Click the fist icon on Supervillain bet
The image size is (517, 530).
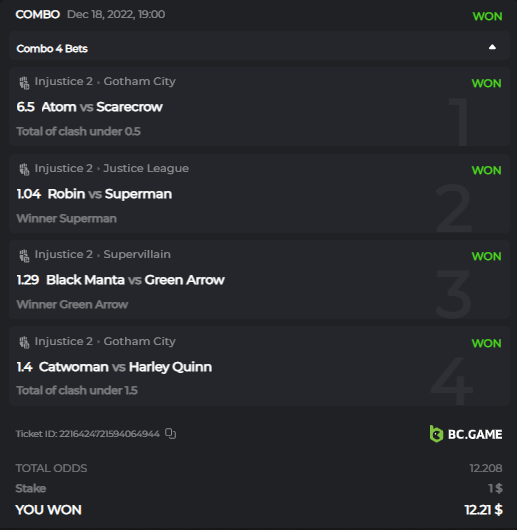tap(24, 256)
